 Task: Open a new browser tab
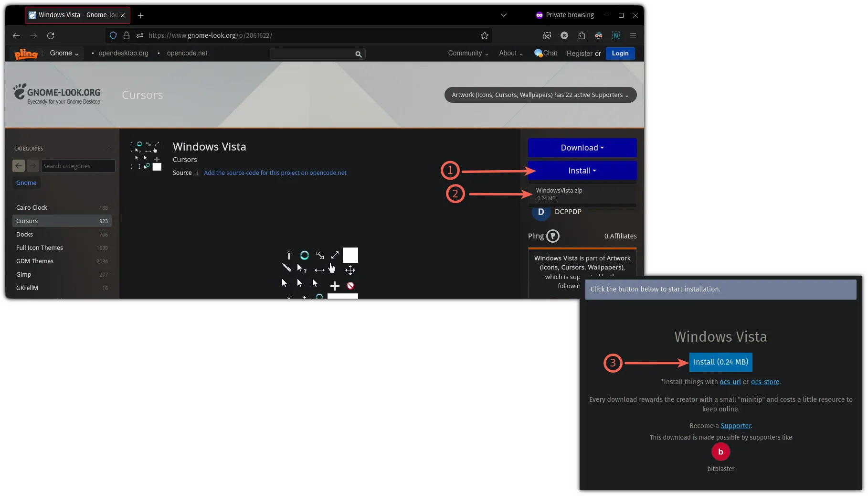pyautogui.click(x=140, y=15)
